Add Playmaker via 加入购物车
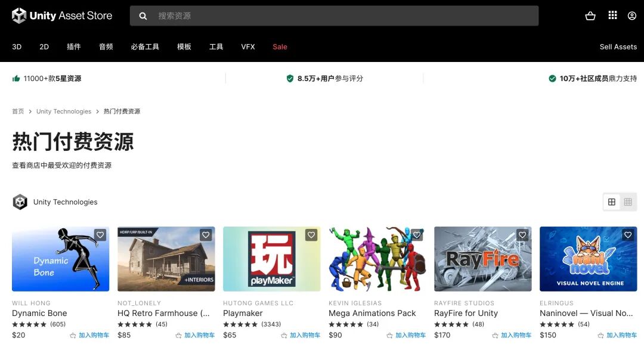The width and height of the screenshot is (644, 347). pyautogui.click(x=305, y=336)
